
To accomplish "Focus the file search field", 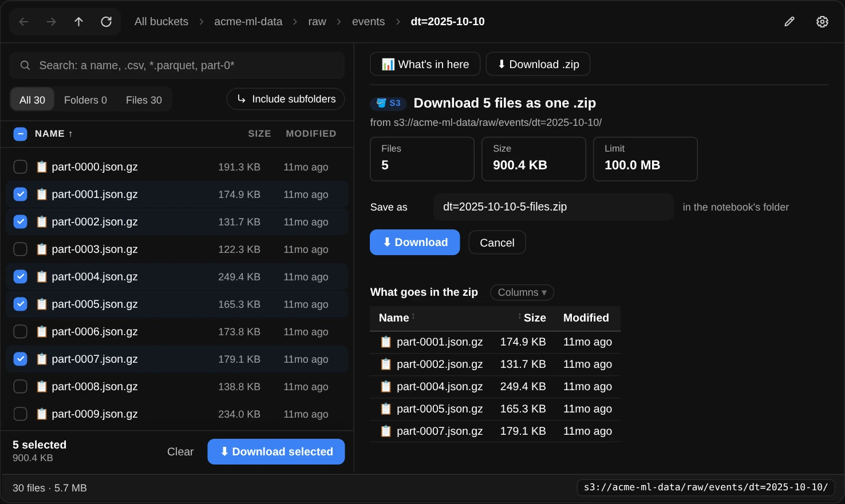I will [x=177, y=66].
